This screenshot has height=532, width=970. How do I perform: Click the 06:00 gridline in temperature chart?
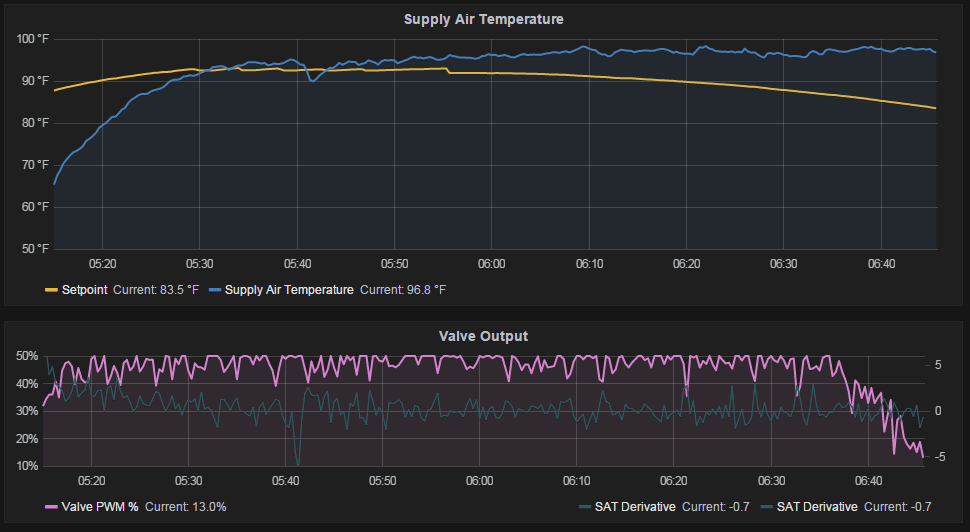click(492, 144)
